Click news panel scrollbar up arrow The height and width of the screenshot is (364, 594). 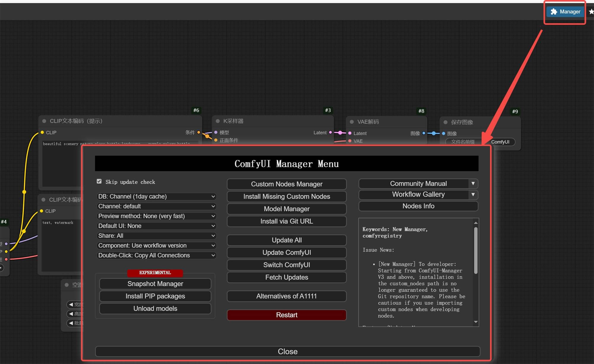(x=476, y=223)
